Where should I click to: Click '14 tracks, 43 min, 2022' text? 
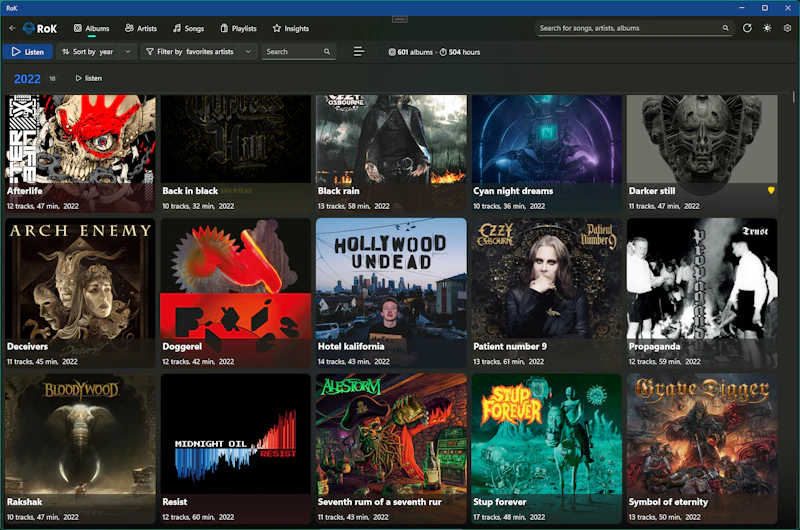[354, 362]
